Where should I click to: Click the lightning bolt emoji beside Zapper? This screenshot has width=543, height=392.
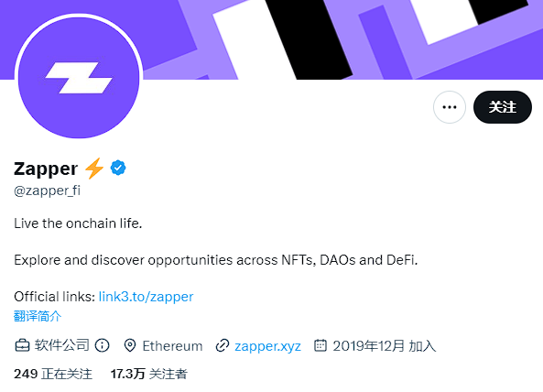point(94,169)
